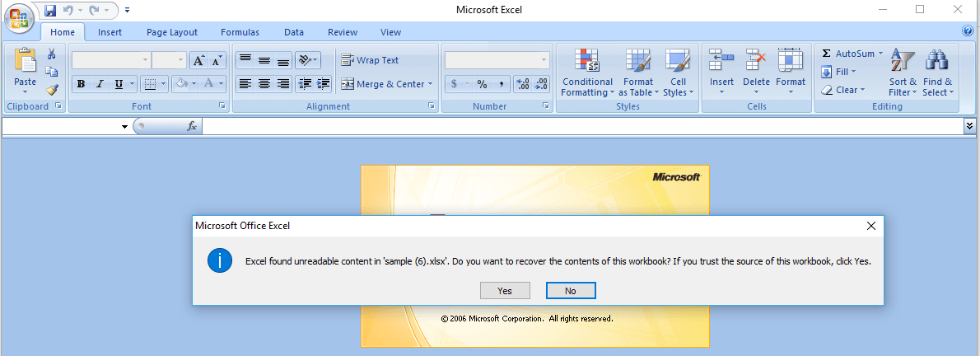Screen dimensions: 980x356
Task: Apply Percent Style number format
Action: point(482,84)
